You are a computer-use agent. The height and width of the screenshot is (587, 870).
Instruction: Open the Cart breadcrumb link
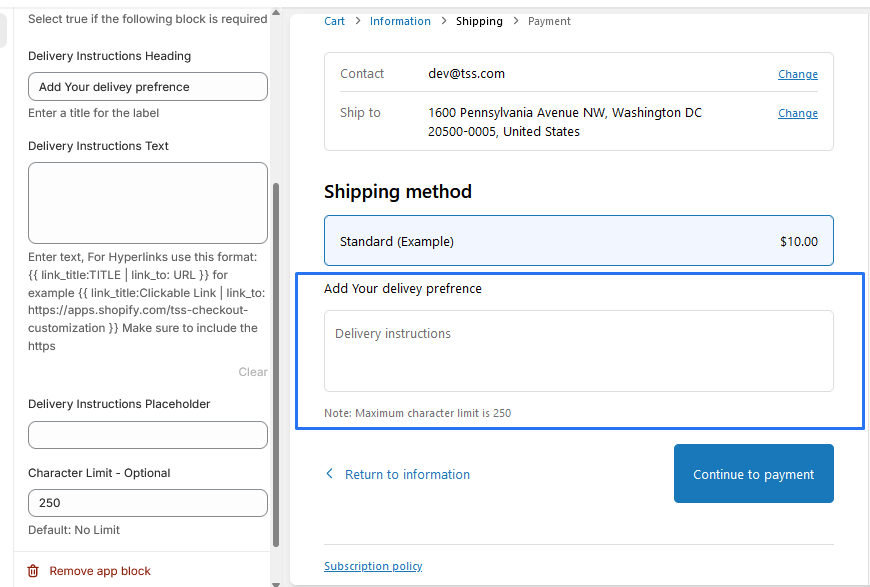(x=334, y=21)
